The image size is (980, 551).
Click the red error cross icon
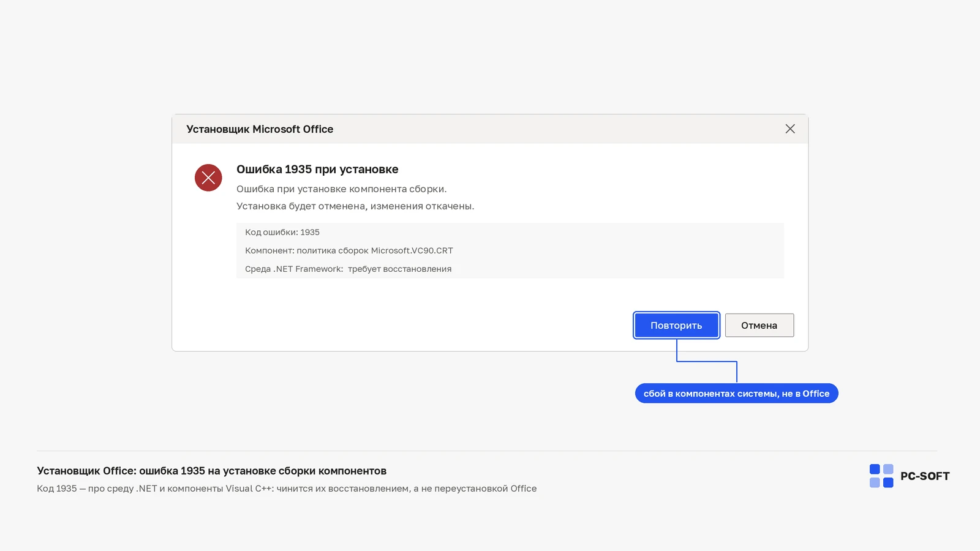click(208, 178)
